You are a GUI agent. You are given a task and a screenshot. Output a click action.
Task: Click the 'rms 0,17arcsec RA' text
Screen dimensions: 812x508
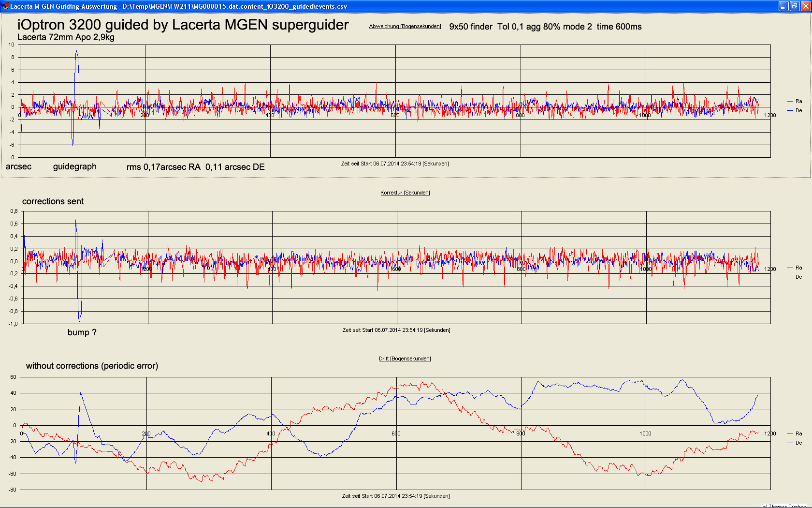(163, 167)
